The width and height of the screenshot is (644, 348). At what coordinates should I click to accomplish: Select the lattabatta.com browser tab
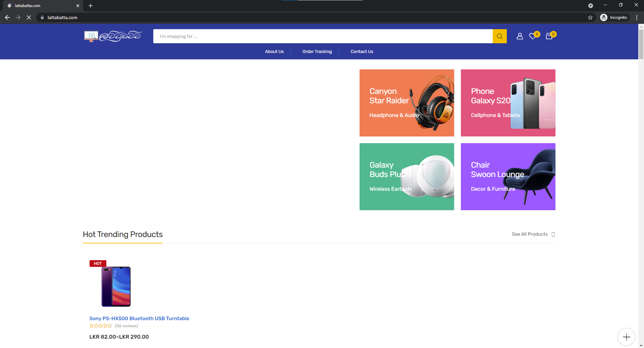(x=43, y=6)
